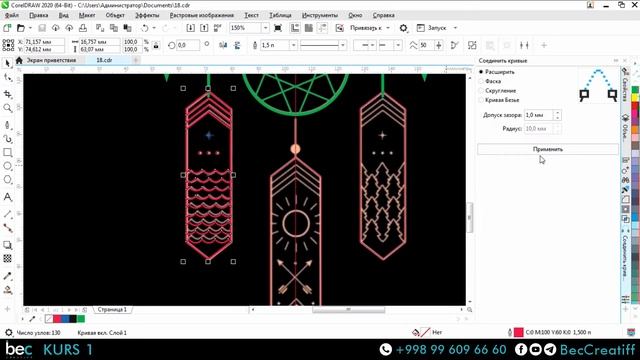Select the Artistic Media tool
The image size is (640, 360).
(7, 139)
